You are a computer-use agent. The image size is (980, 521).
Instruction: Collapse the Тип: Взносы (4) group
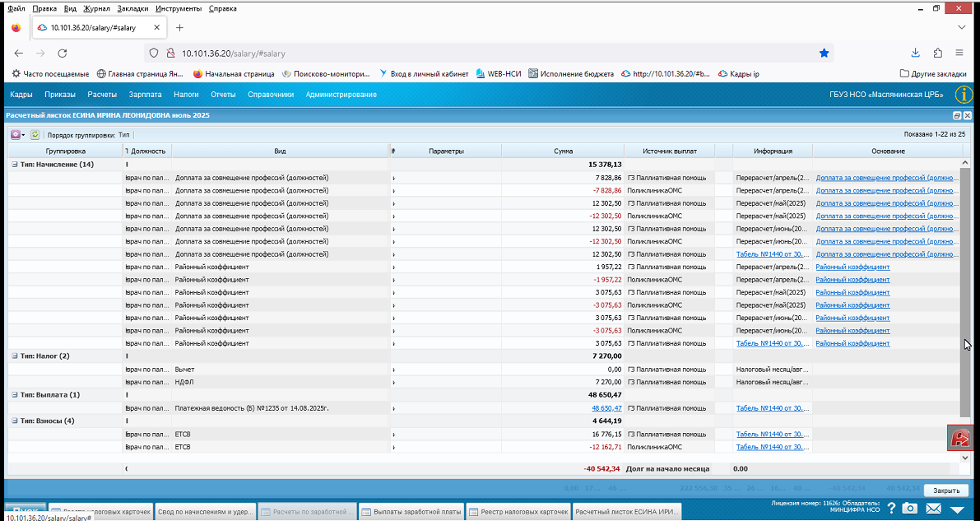14,421
